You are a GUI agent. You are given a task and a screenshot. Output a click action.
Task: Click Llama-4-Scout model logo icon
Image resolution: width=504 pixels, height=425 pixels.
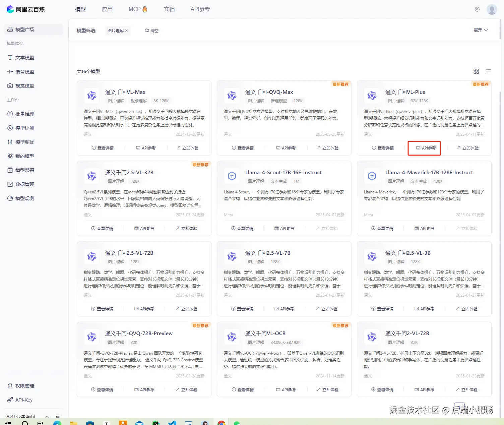pos(232,176)
